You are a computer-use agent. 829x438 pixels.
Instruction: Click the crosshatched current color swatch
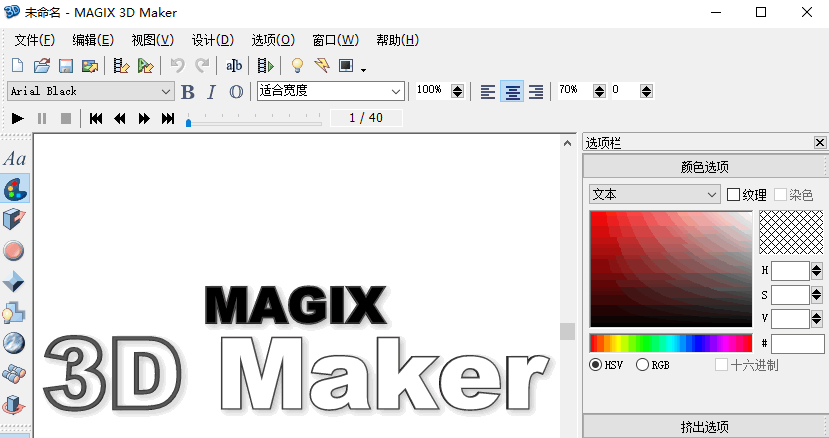coord(791,232)
